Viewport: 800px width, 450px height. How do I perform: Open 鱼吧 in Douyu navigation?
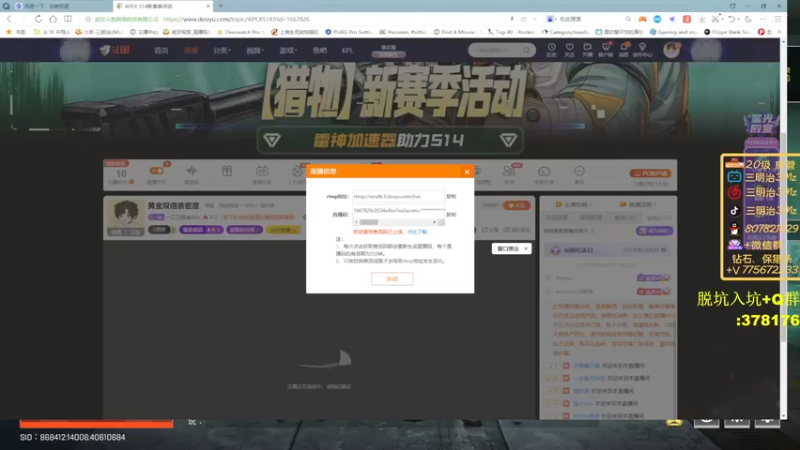pyautogui.click(x=320, y=51)
